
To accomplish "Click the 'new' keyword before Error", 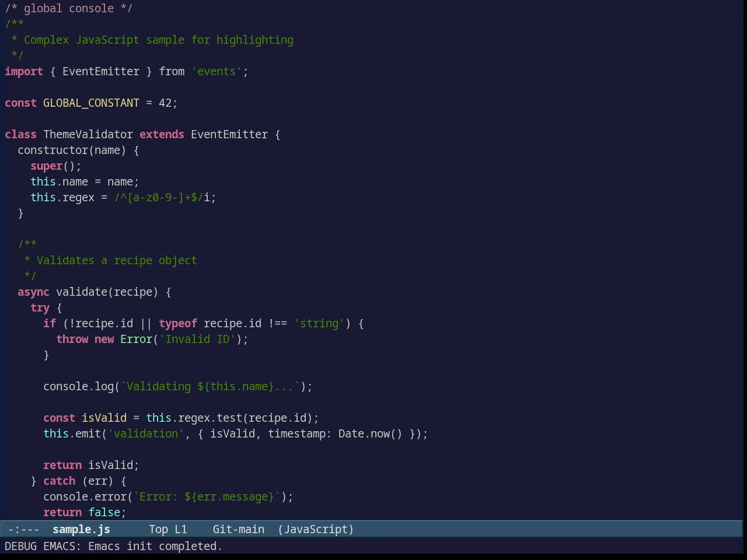I will tap(104, 339).
